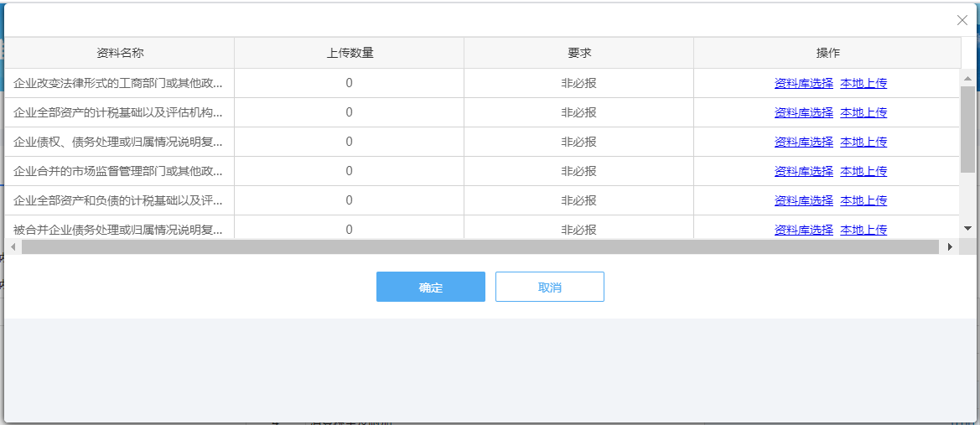980x425 pixels.
Task: Click 非必报 in the 企业合并的市场监督管理部门 row
Action: point(578,171)
